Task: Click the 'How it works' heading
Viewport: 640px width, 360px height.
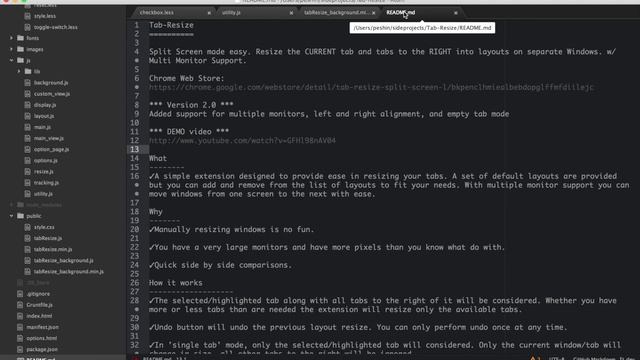Action: pyautogui.click(x=176, y=282)
